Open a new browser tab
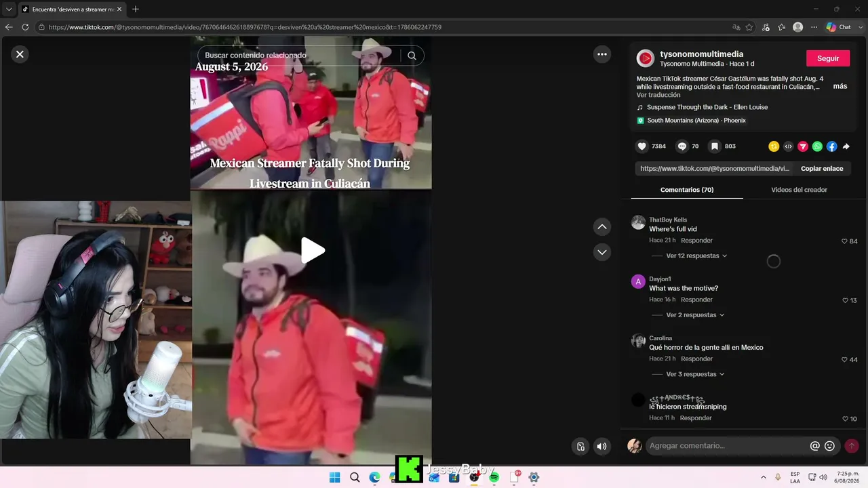Viewport: 868px width, 488px height. point(136,9)
